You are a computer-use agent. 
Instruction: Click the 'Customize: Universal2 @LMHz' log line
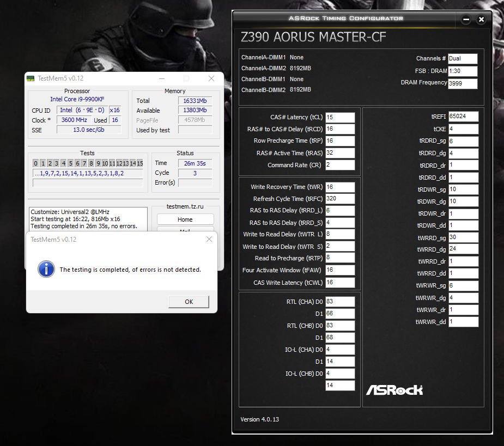pyautogui.click(x=70, y=212)
